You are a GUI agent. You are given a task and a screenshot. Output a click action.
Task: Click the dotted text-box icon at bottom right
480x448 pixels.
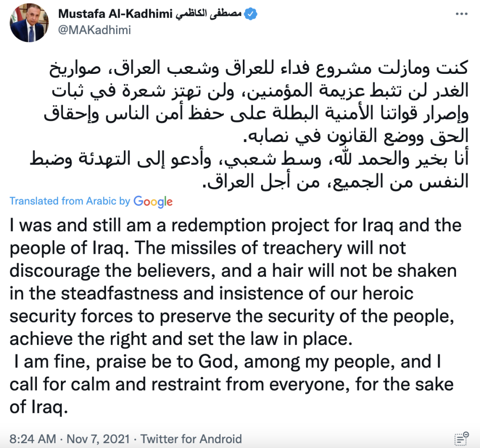(462, 439)
